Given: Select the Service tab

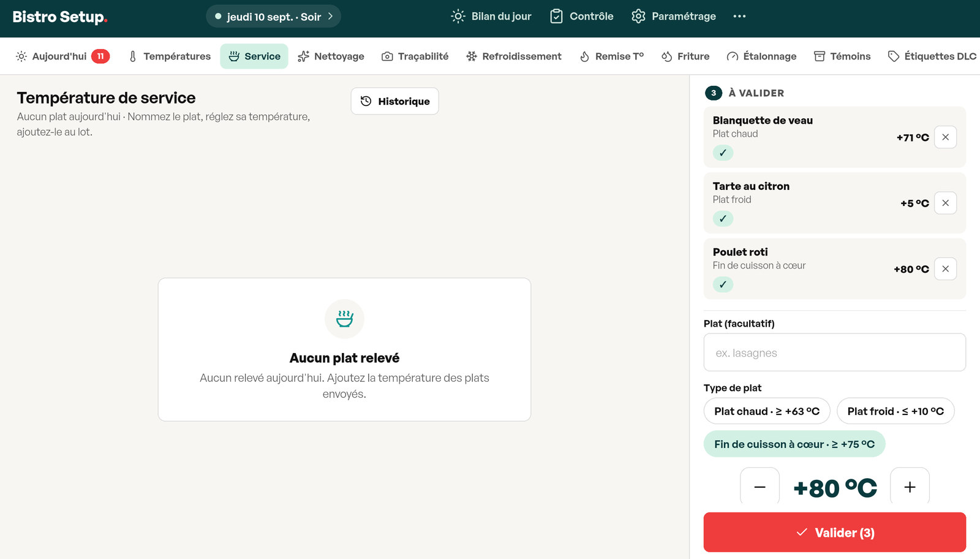Looking at the screenshot, I should (x=254, y=56).
